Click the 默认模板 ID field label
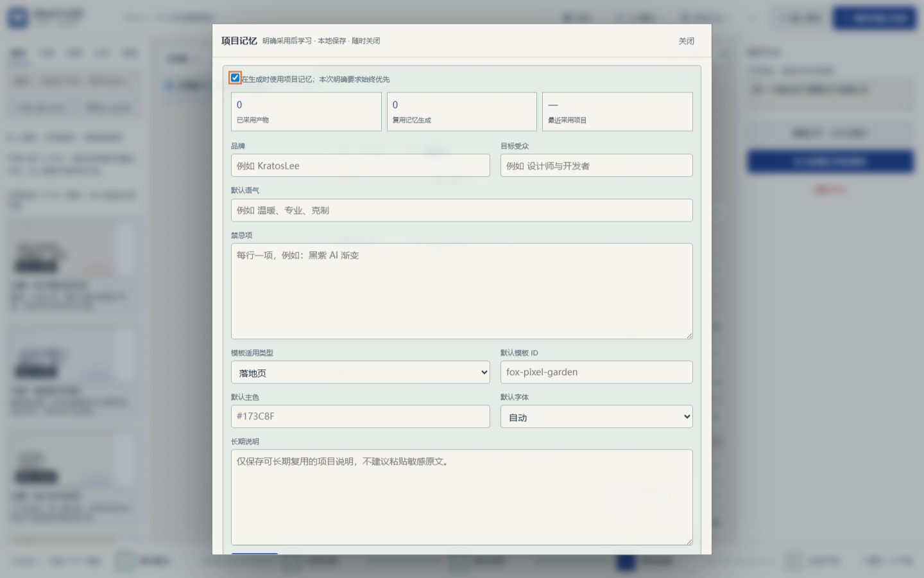Screen dimensions: 924x578 (519, 353)
